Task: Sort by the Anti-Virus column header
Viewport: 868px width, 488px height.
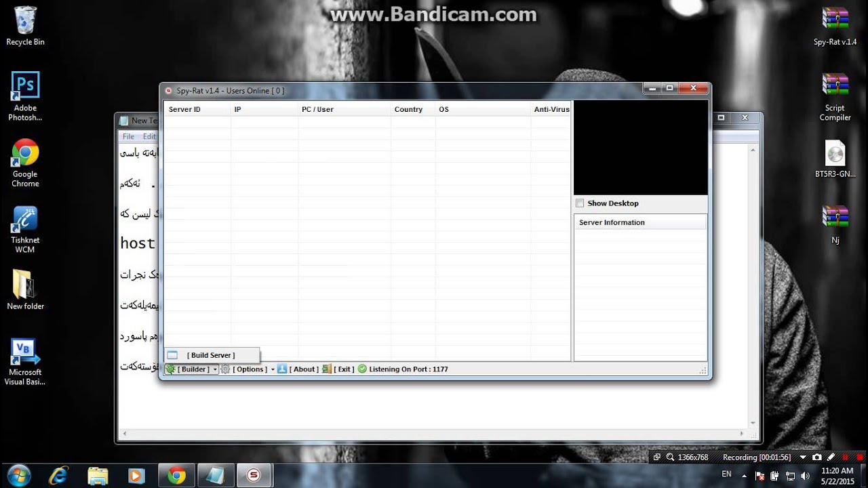Action: tap(551, 109)
